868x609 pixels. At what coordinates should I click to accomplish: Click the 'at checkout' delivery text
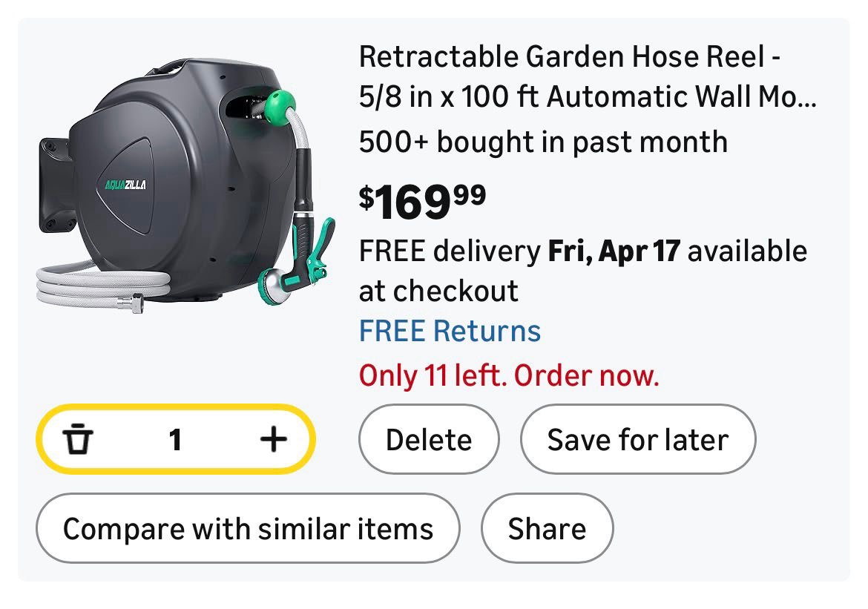[438, 291]
